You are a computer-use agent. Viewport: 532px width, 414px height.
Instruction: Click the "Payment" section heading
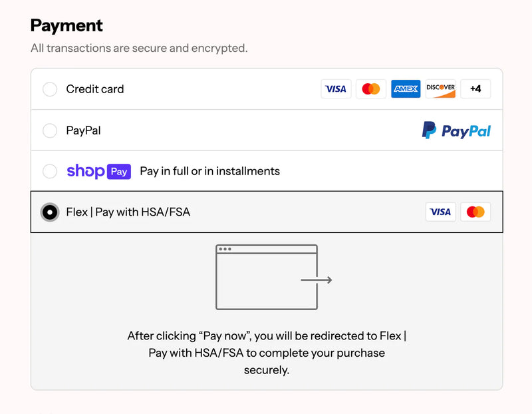coord(66,26)
